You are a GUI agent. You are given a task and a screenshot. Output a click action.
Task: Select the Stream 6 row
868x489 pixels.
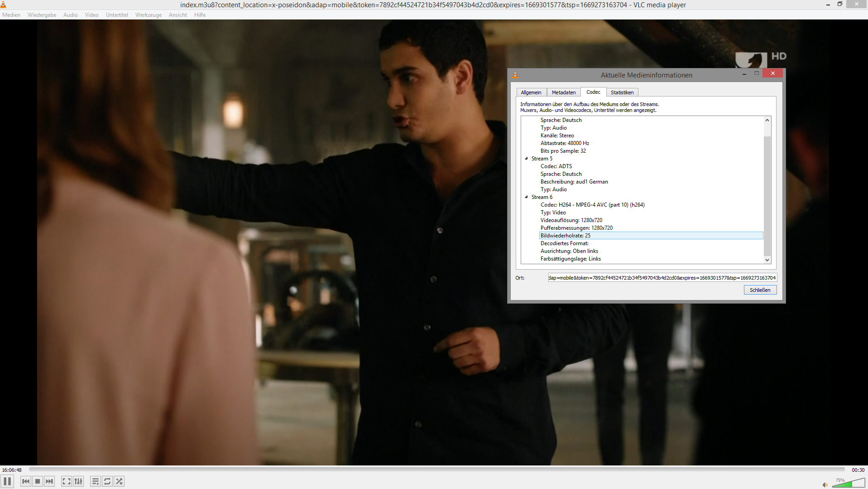[x=542, y=197]
